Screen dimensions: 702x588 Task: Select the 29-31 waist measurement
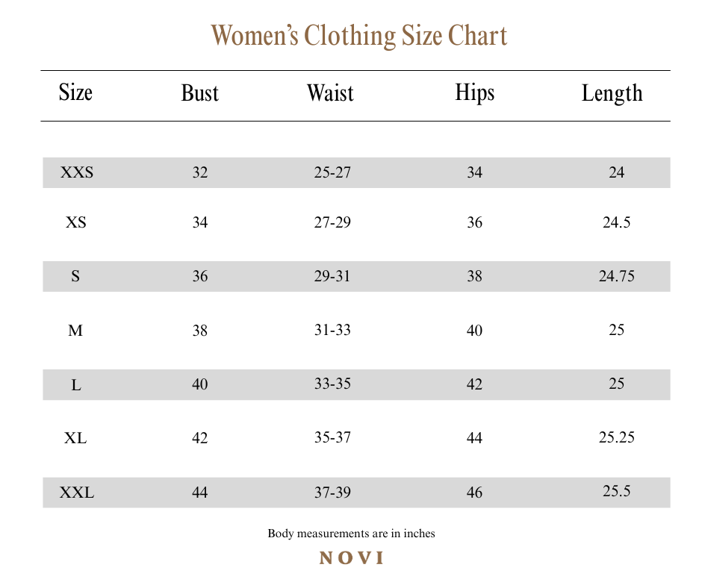[332, 276]
